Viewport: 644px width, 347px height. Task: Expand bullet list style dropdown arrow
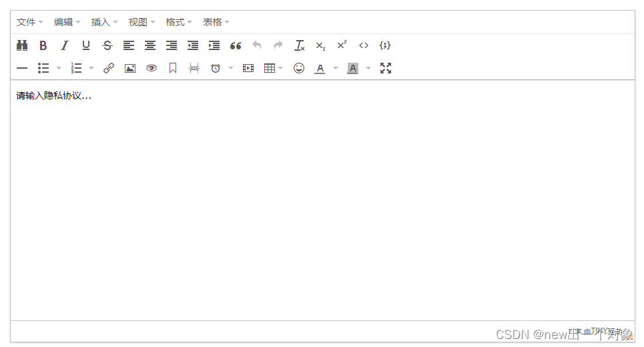(58, 68)
